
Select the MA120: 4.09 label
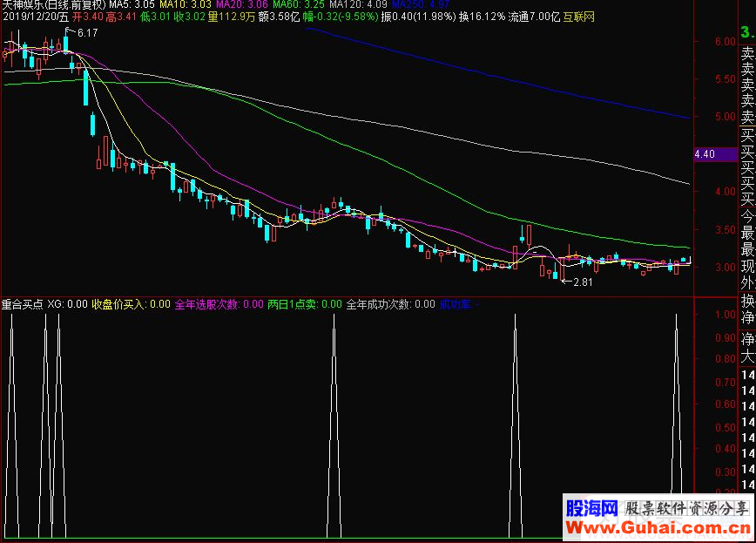(358, 4)
